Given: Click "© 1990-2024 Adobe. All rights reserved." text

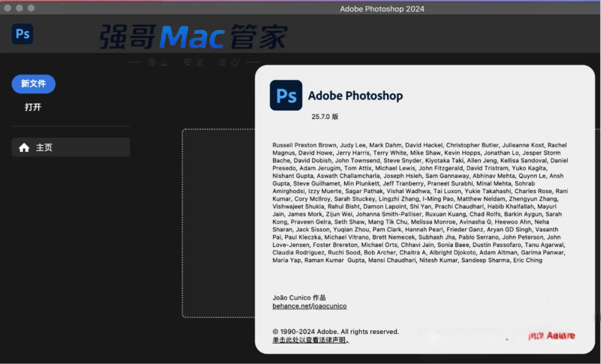Looking at the screenshot, I should [336, 332].
